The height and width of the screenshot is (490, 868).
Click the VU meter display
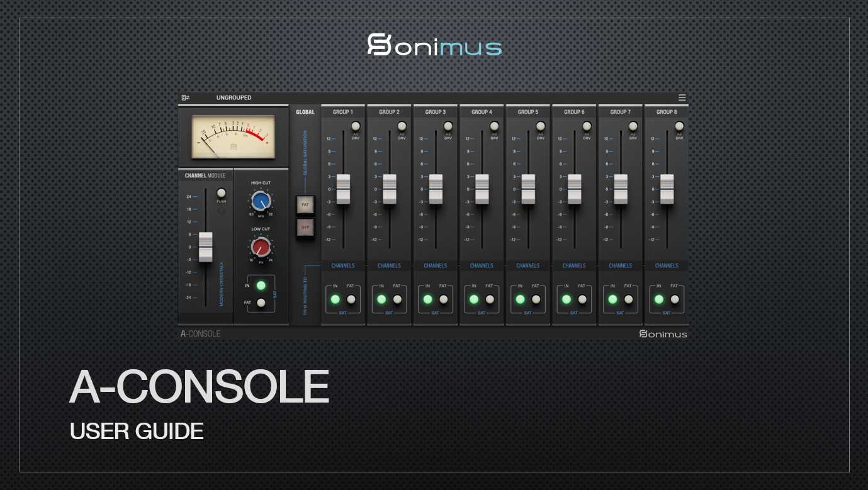tap(234, 136)
